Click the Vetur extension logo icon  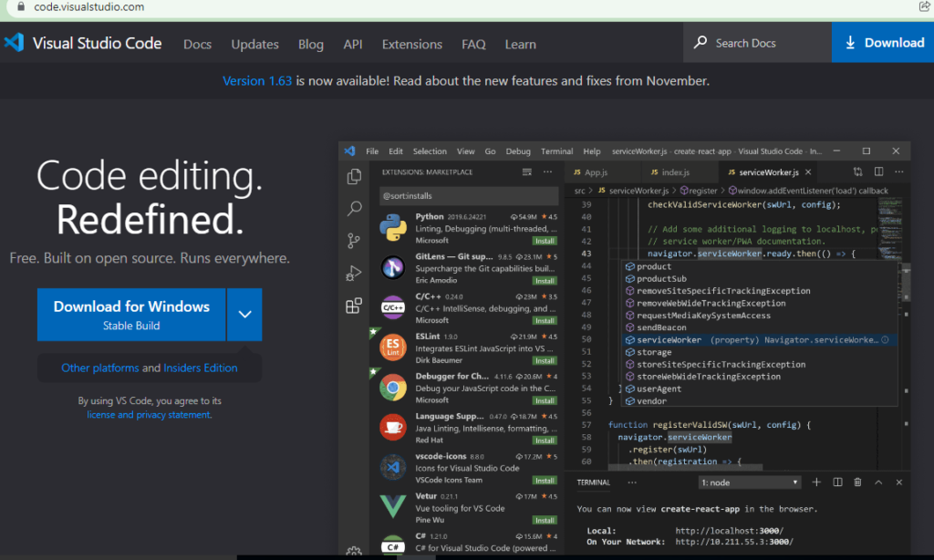click(393, 506)
